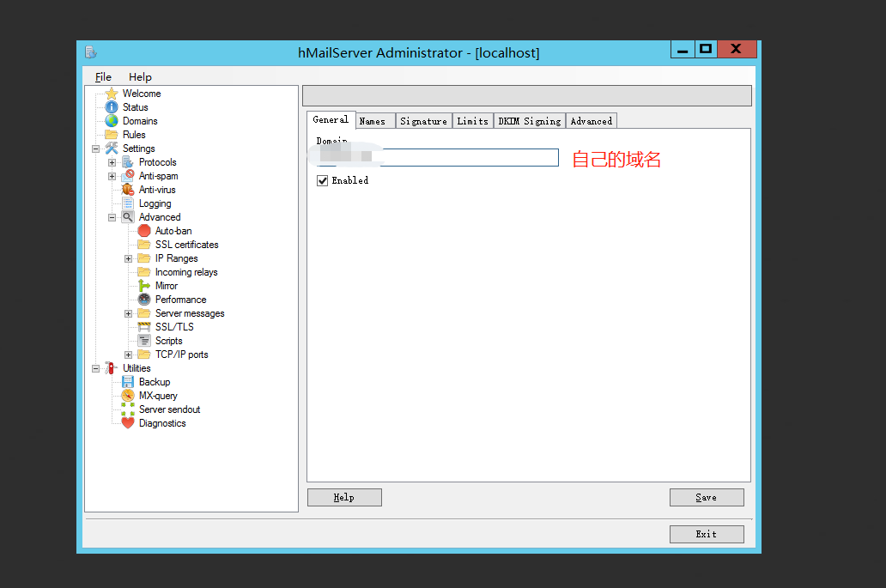Click the Welcome star icon

(x=112, y=94)
